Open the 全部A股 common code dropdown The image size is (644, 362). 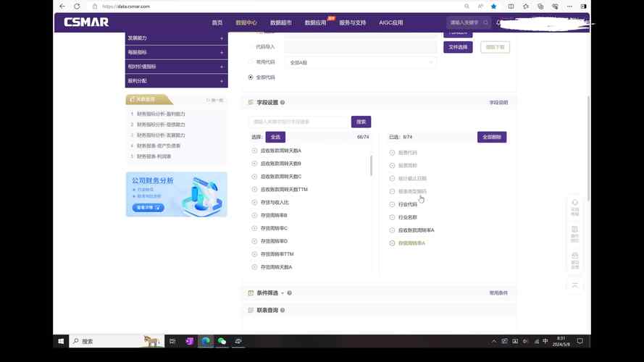361,62
